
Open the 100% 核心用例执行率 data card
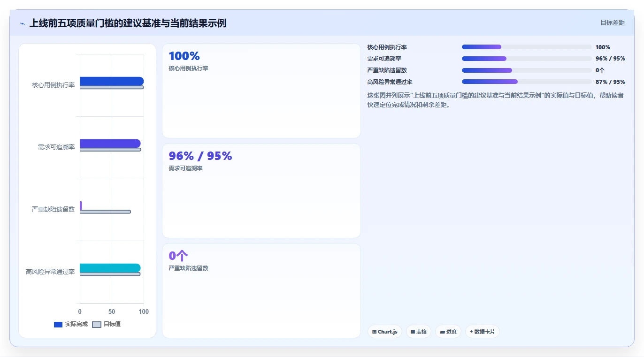click(x=261, y=91)
